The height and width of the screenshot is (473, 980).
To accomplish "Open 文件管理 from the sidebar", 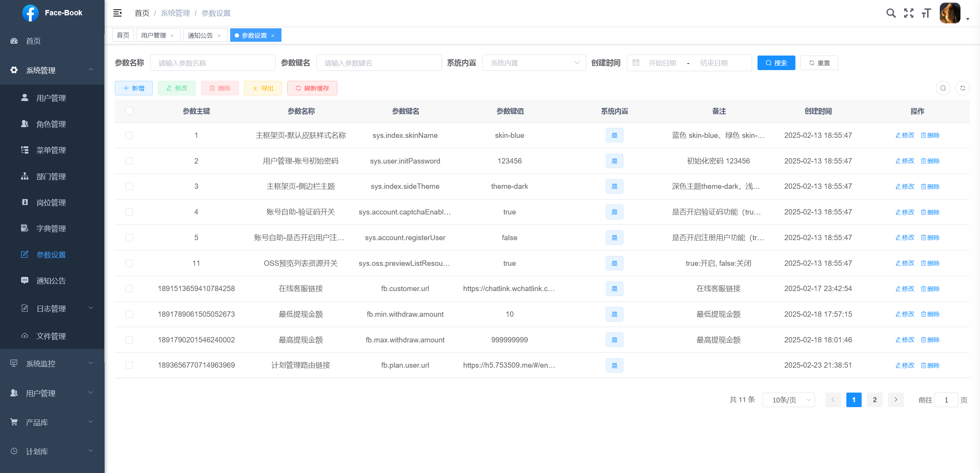I will pos(51,336).
